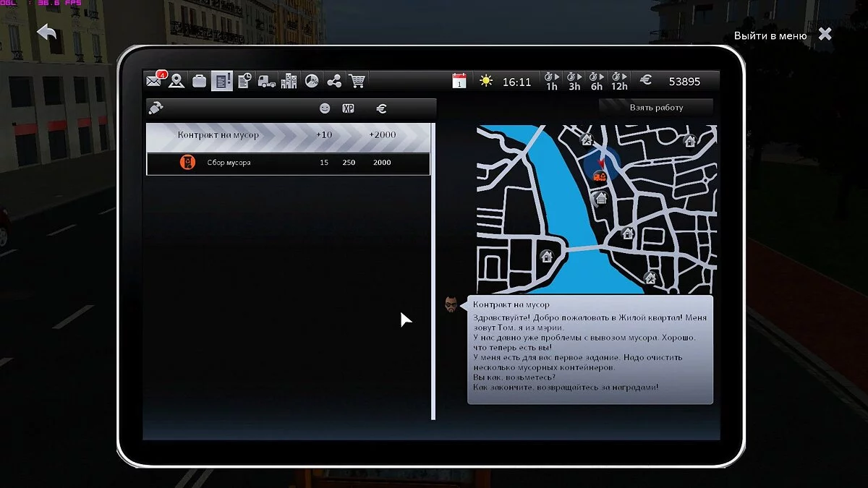Select the active contracts list tab
The height and width of the screenshot is (488, 868).
click(x=222, y=81)
